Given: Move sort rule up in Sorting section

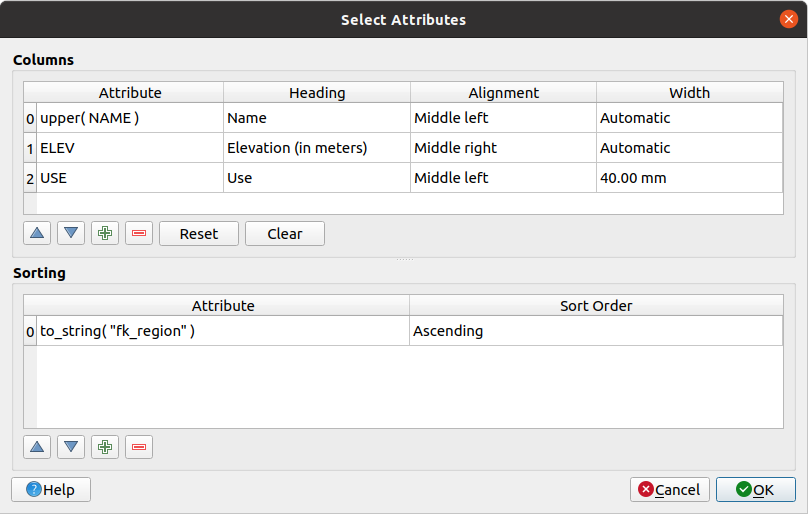Looking at the screenshot, I should tap(38, 447).
